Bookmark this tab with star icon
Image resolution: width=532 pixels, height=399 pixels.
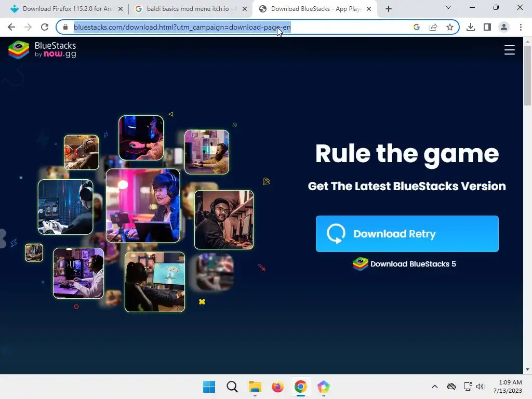pos(450,27)
